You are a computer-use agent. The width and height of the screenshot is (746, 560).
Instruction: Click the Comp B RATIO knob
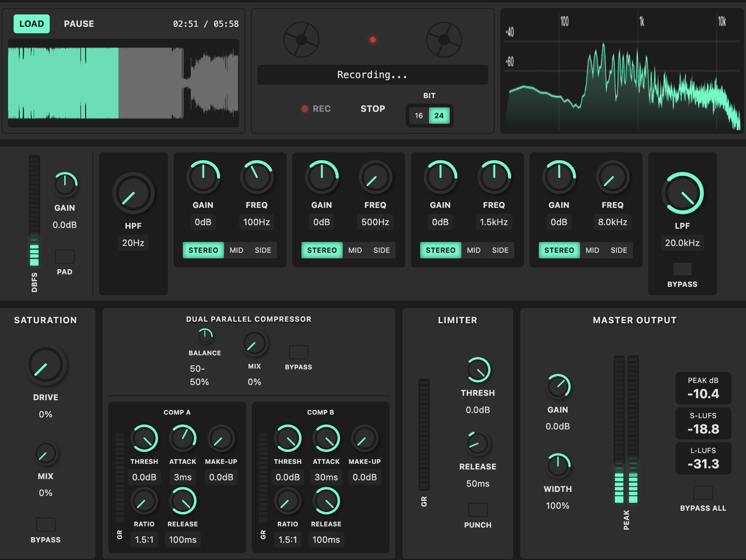tap(287, 501)
